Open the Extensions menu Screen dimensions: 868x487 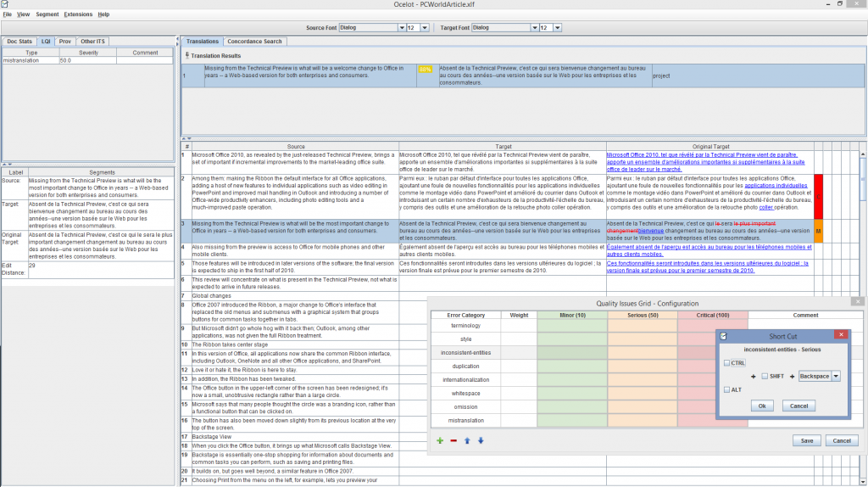[x=78, y=14]
